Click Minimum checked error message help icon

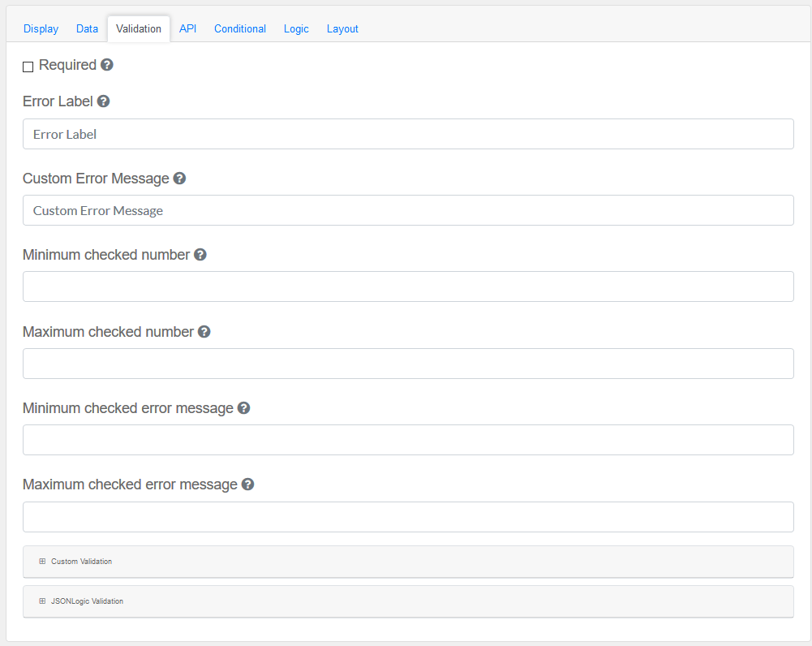243,408
